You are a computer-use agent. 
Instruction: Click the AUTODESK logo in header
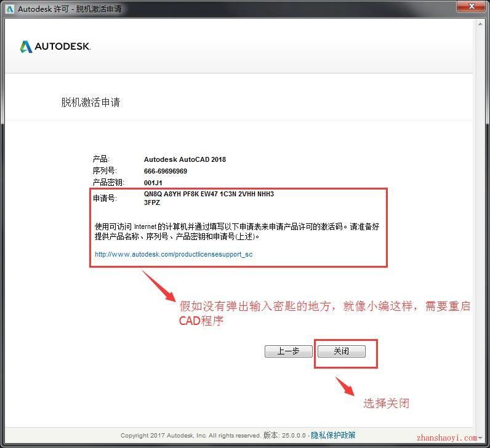(55, 47)
